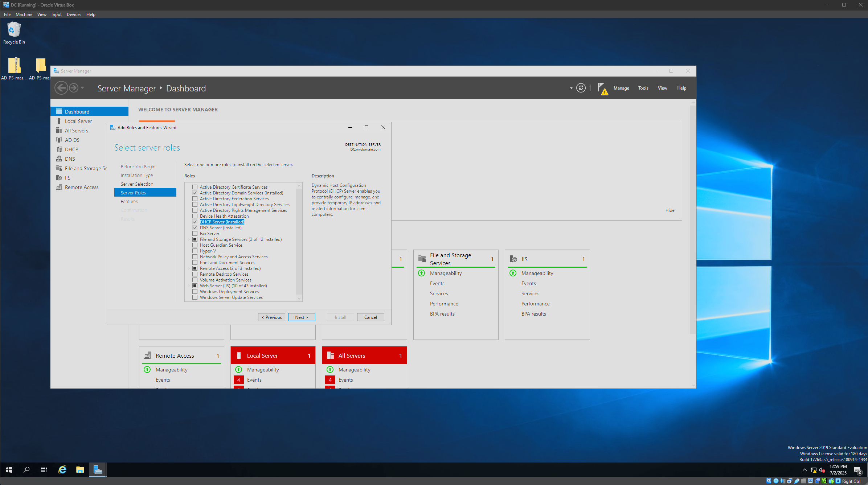This screenshot has height=485, width=868.
Task: Open the Tools menu
Action: pyautogui.click(x=643, y=88)
